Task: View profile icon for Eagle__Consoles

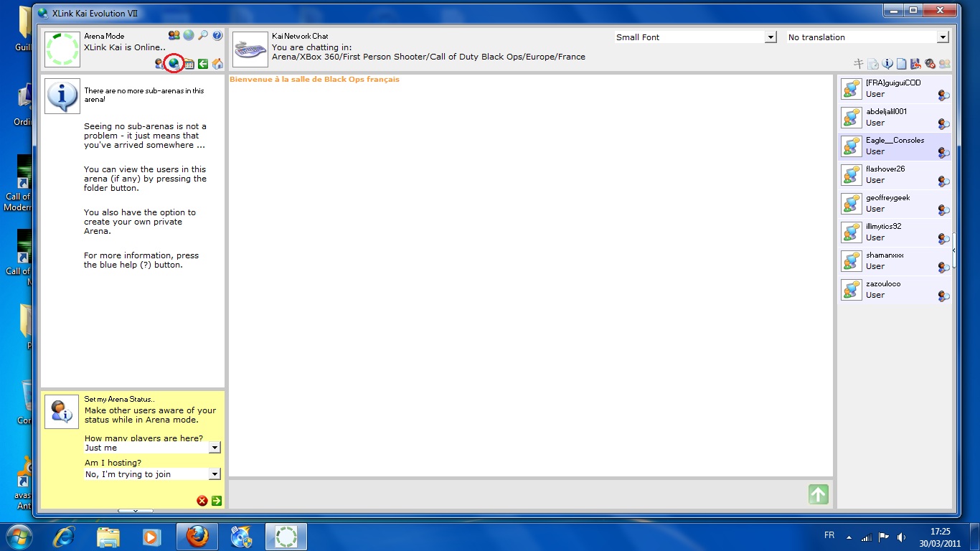Action: point(944,152)
